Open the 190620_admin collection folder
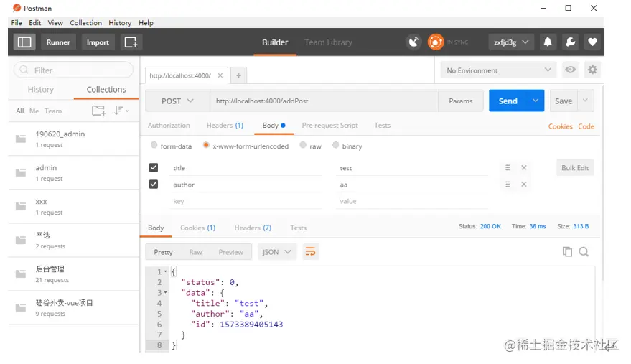 pyautogui.click(x=74, y=139)
